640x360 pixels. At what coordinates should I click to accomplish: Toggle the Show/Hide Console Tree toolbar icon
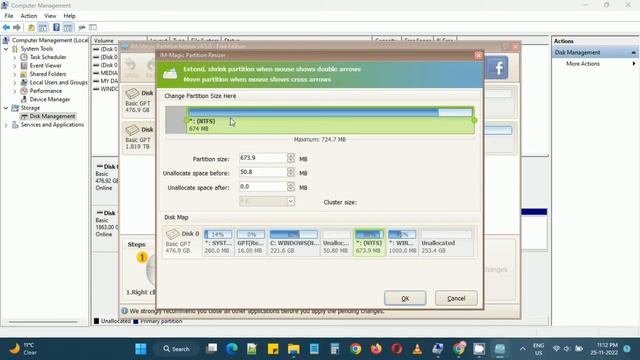point(43,27)
